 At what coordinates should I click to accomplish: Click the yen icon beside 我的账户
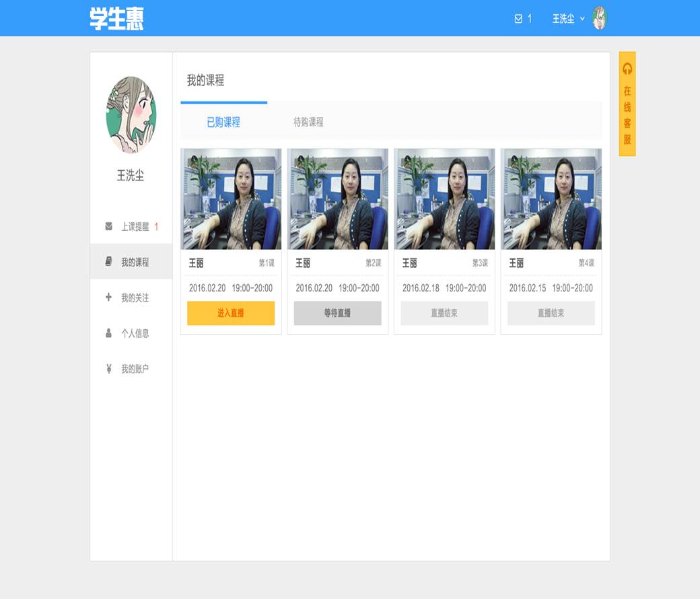[x=109, y=369]
